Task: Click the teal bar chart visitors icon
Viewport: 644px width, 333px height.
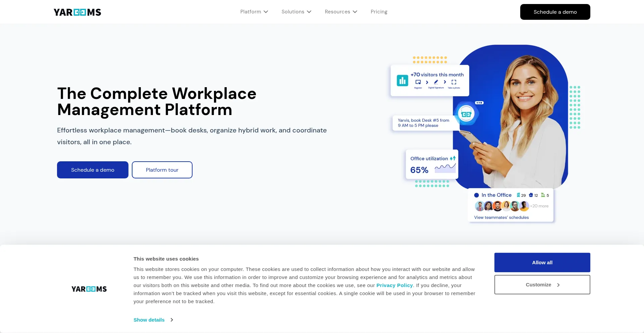Action: pyautogui.click(x=402, y=80)
